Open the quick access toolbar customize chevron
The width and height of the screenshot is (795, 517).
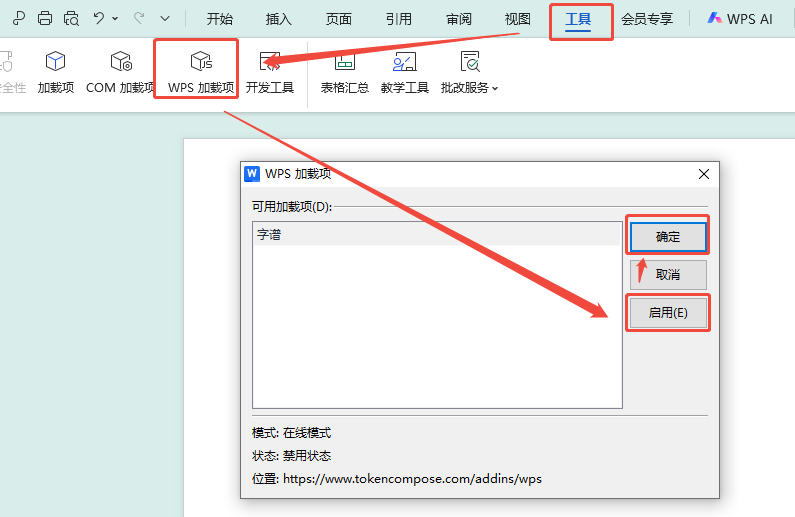pos(165,19)
